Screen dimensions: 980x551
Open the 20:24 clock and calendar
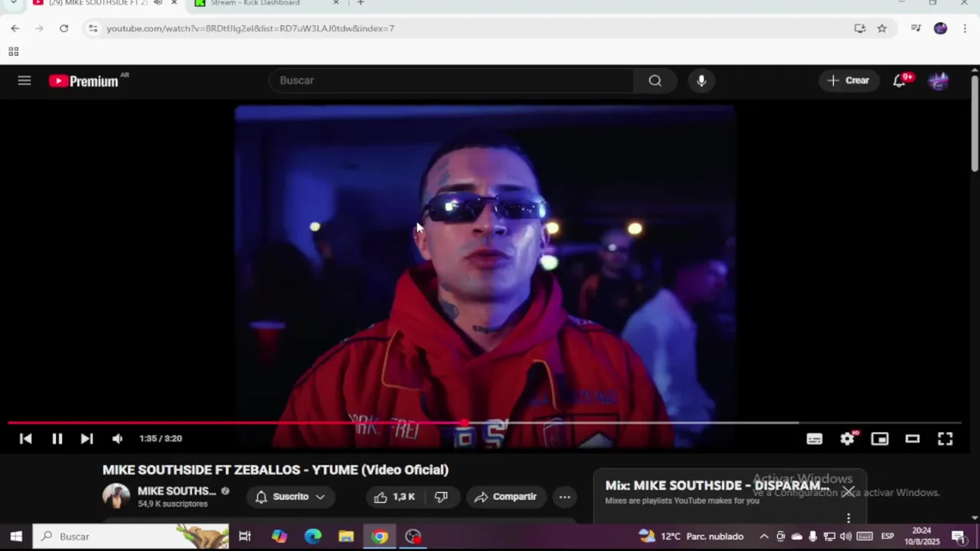point(922,536)
